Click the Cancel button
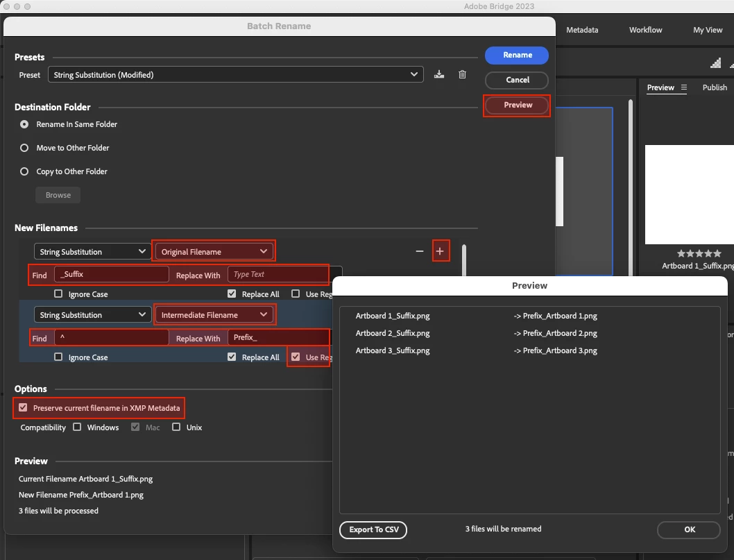Screen dimensions: 734x560 click(517, 80)
